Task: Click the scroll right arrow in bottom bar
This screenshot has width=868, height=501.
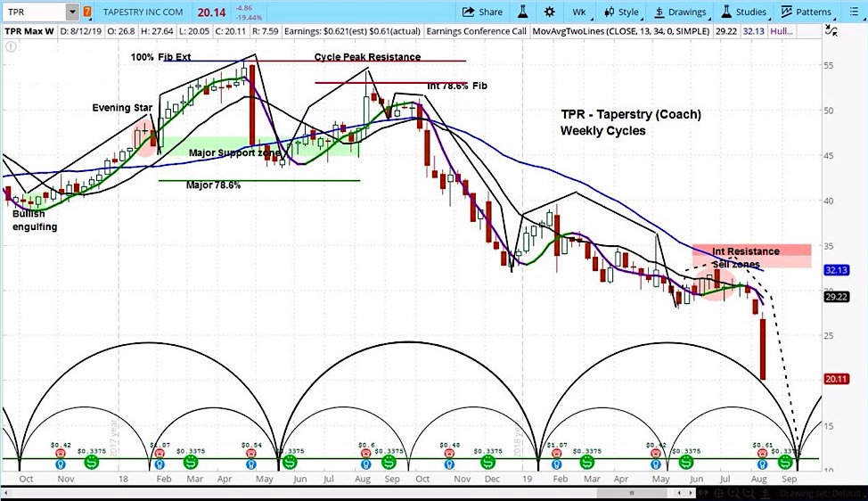Action: (x=692, y=493)
